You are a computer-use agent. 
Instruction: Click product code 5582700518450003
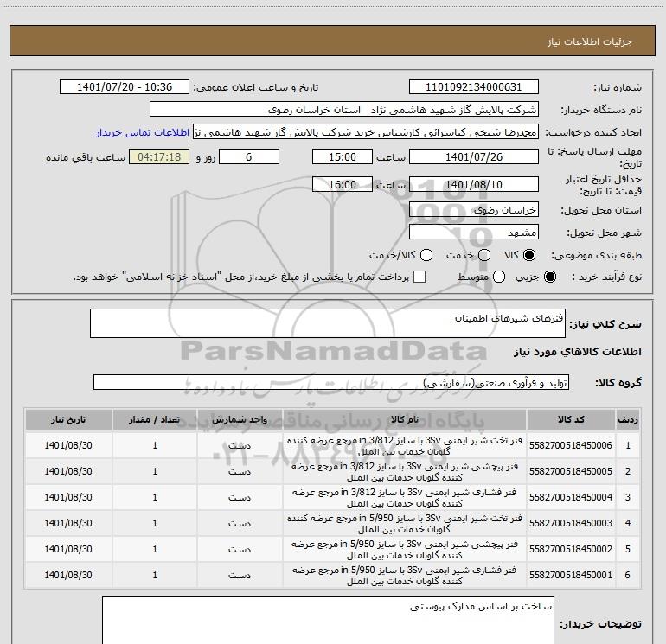pyautogui.click(x=571, y=523)
